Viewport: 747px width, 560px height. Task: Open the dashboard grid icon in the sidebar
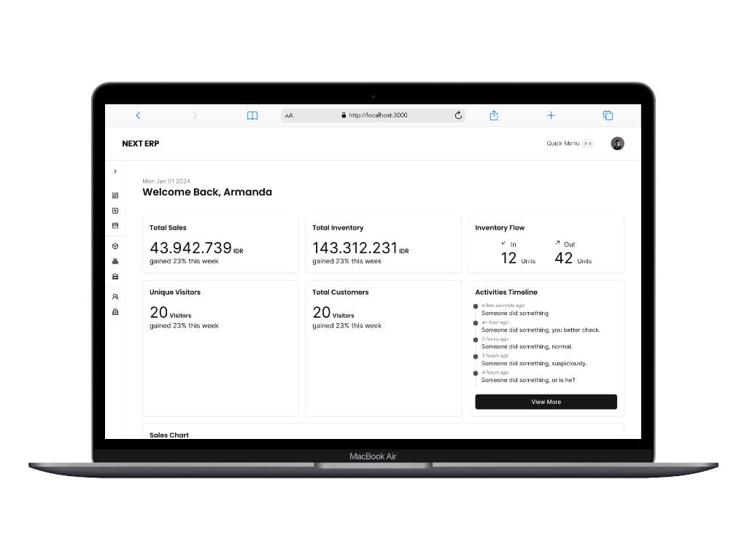pos(115,195)
